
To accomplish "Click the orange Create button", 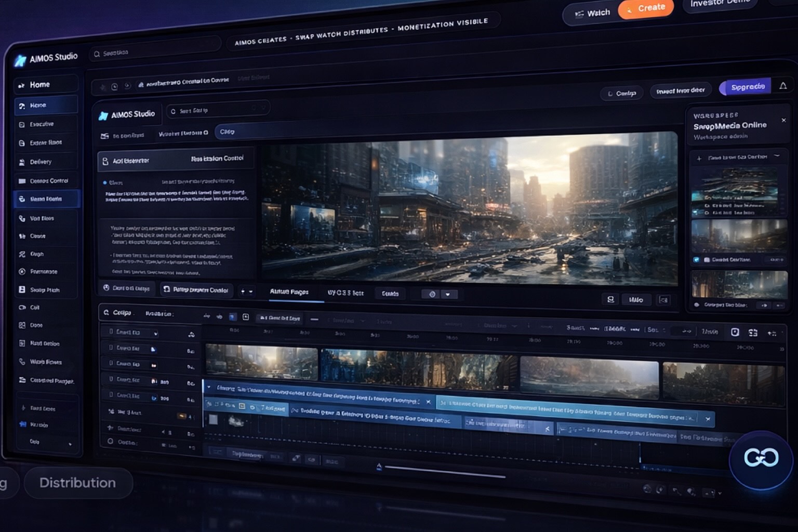I will pos(646,8).
